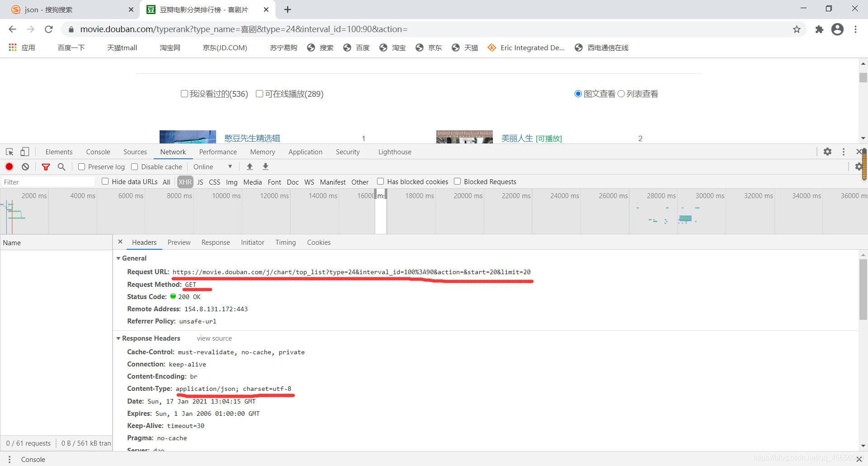Enable Preserve log checkbox

tap(82, 167)
